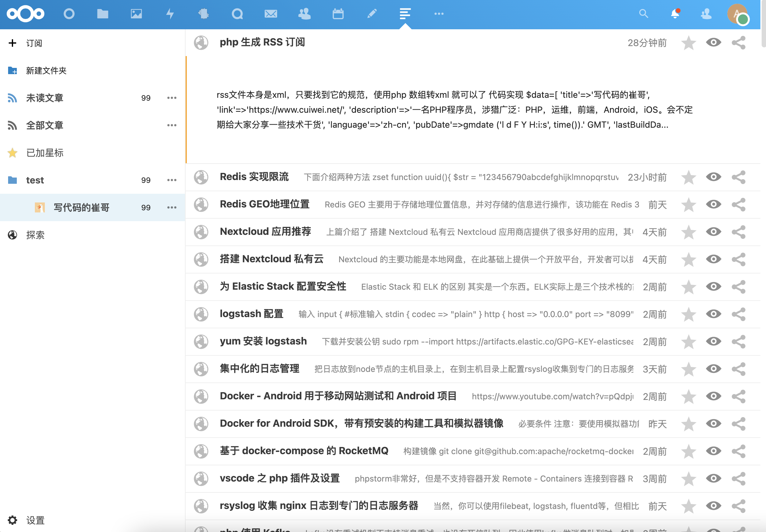Open the Files folder app icon

click(103, 14)
